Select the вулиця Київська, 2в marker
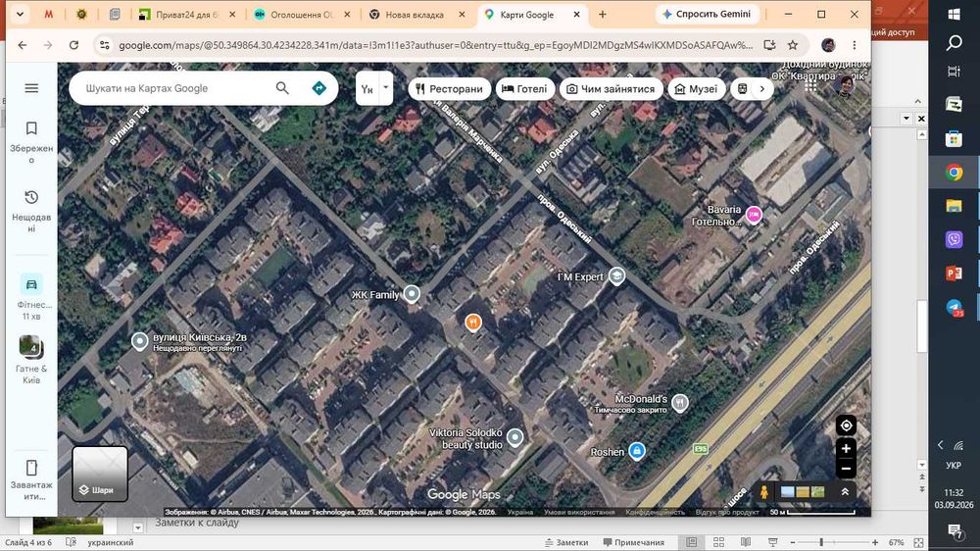This screenshot has width=980, height=551. tap(139, 341)
